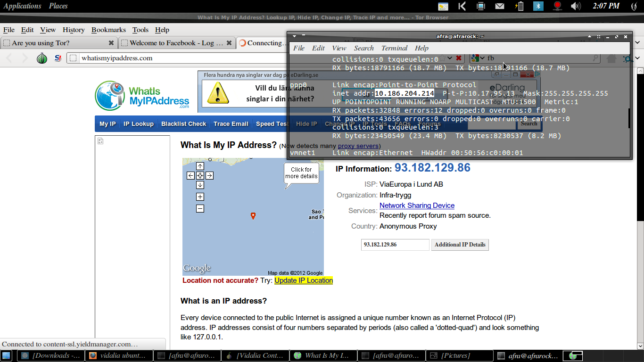Click the K-shaped tray icon in the top panel
This screenshot has width=644, height=362.
pyautogui.click(x=462, y=6)
